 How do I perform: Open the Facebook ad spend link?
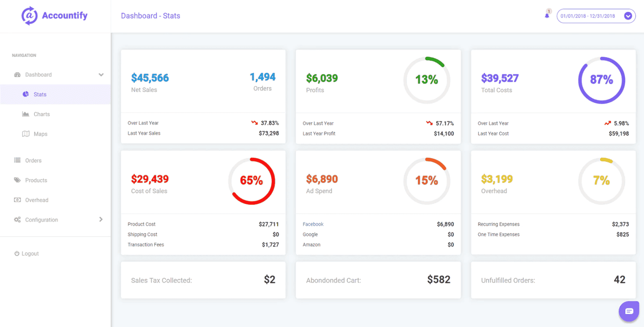pyautogui.click(x=313, y=224)
